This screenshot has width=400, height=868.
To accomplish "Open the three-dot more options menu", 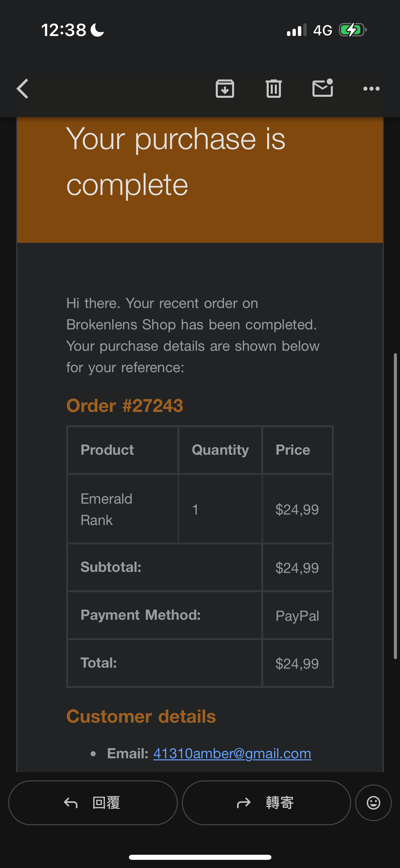I will pyautogui.click(x=372, y=89).
